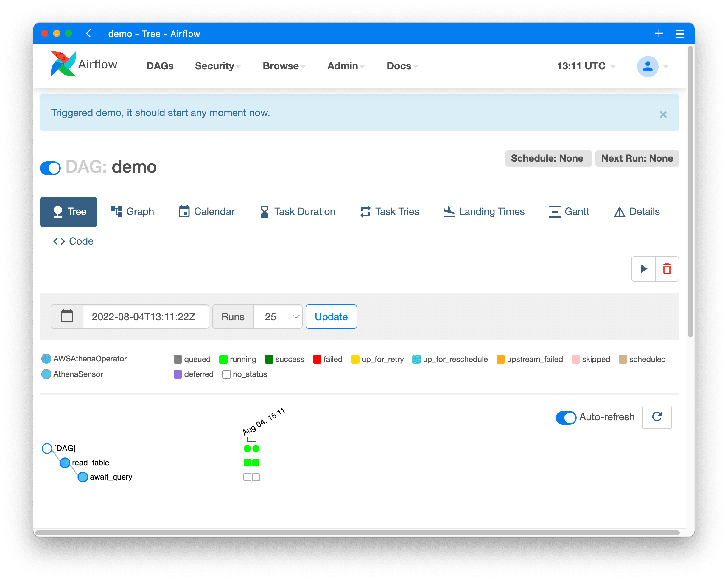Click the browser back arrow
Viewport: 728px width, 581px height.
pos(89,33)
